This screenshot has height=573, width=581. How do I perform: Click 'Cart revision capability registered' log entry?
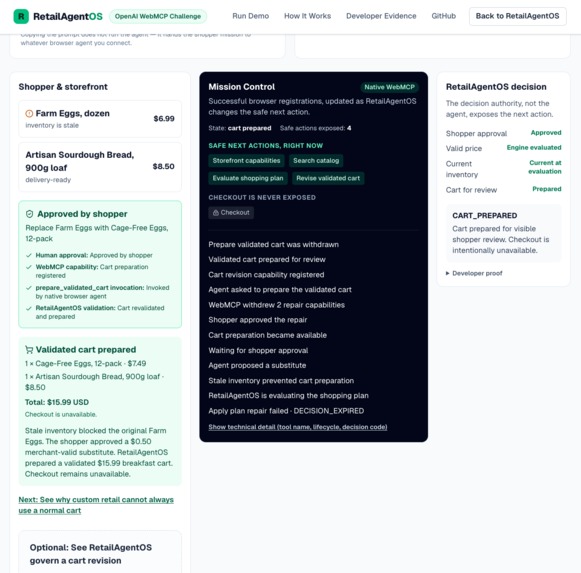[266, 275]
